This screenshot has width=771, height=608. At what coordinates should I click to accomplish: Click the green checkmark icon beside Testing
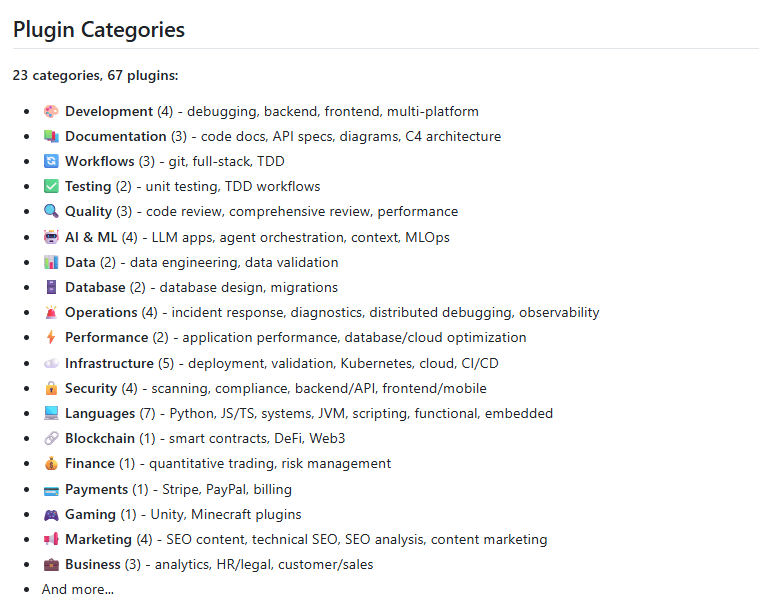(x=51, y=186)
